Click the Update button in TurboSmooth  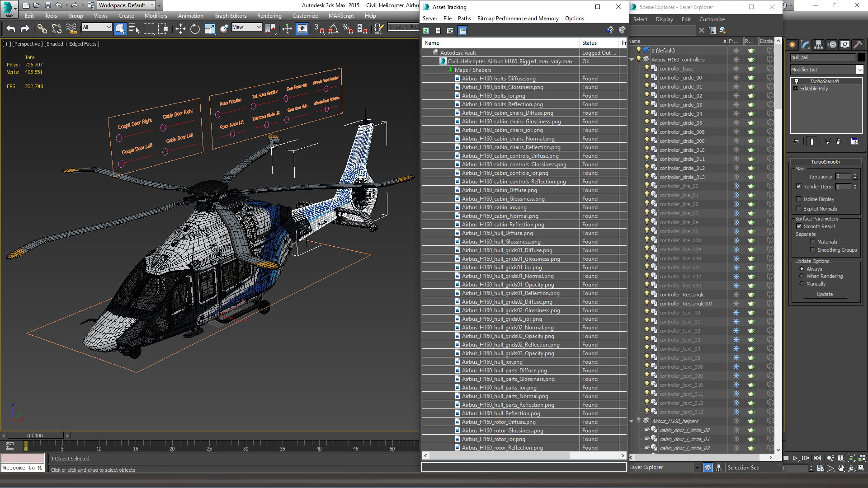tap(825, 294)
